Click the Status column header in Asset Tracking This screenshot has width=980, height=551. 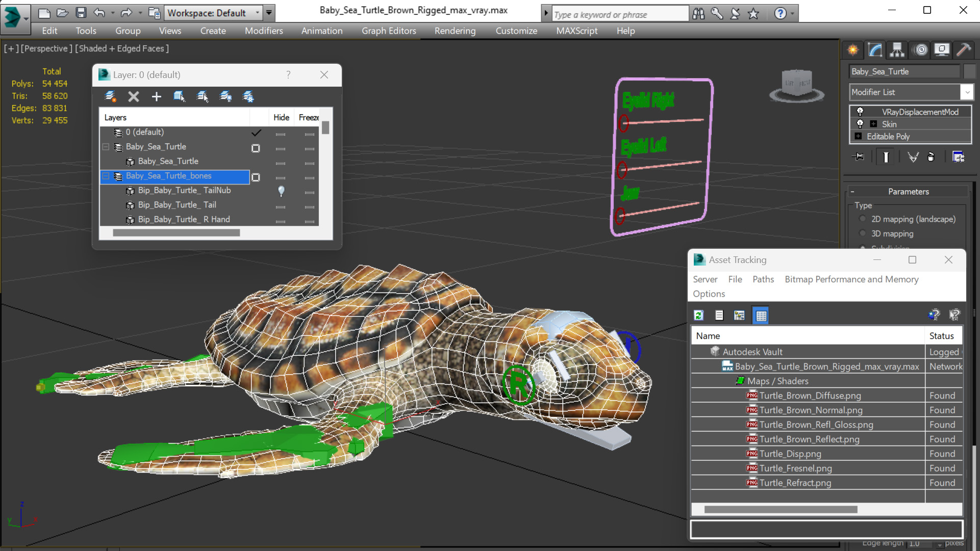942,336
